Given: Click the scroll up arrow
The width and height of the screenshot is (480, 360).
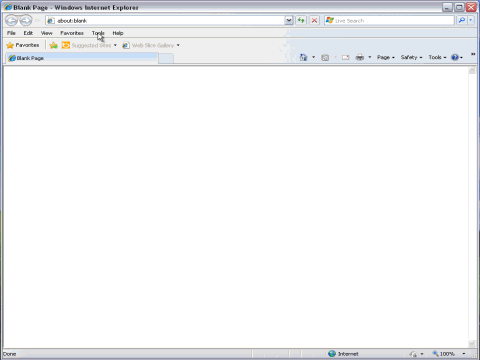Looking at the screenshot, I should 472,70.
